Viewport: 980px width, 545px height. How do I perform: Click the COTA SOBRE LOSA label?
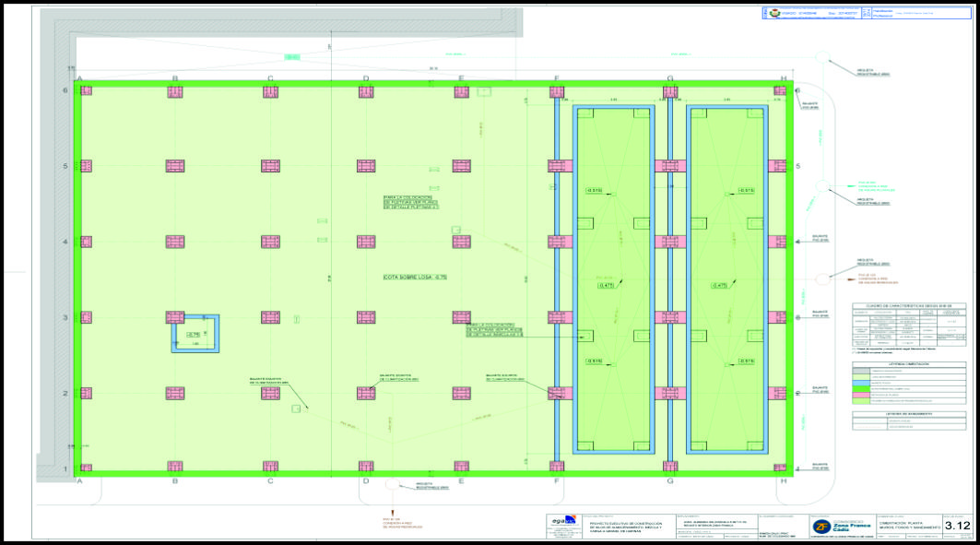pyautogui.click(x=415, y=277)
